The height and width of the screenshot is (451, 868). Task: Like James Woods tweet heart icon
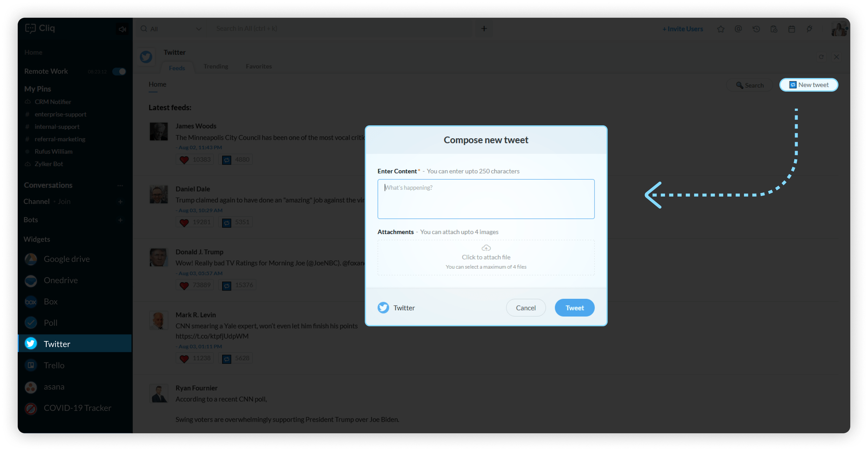tap(184, 160)
